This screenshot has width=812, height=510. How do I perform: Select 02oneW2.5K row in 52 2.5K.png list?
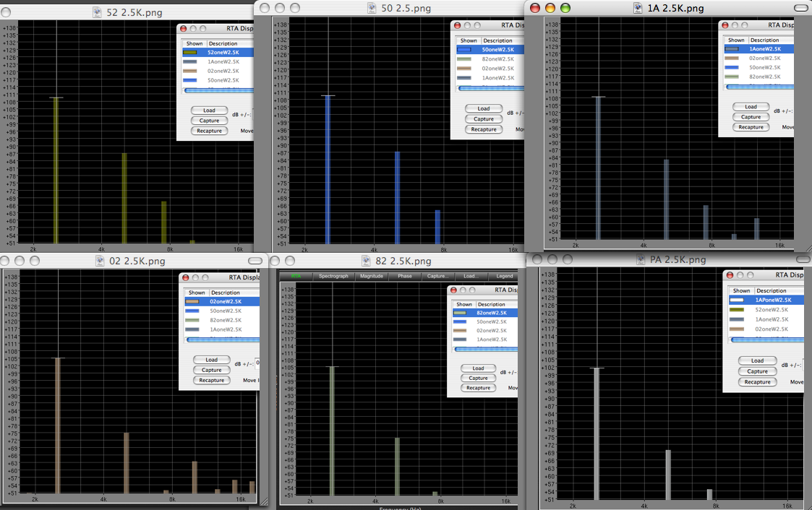218,71
